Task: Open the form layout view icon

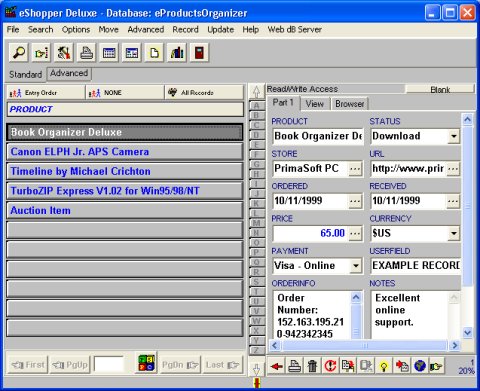Action: (x=132, y=53)
